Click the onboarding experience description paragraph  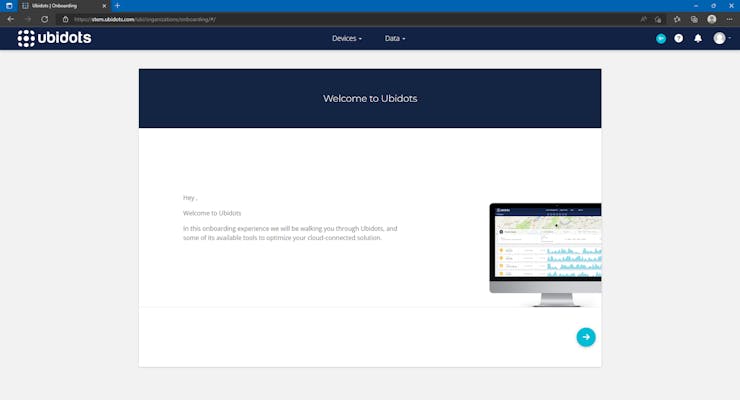[290, 233]
